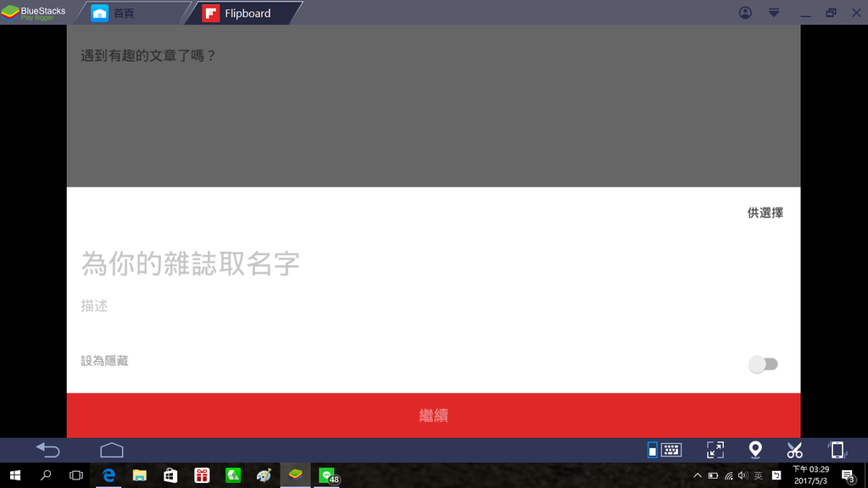Open the volume speaker tray icon
Screen dimensions: 868x488
point(743,475)
